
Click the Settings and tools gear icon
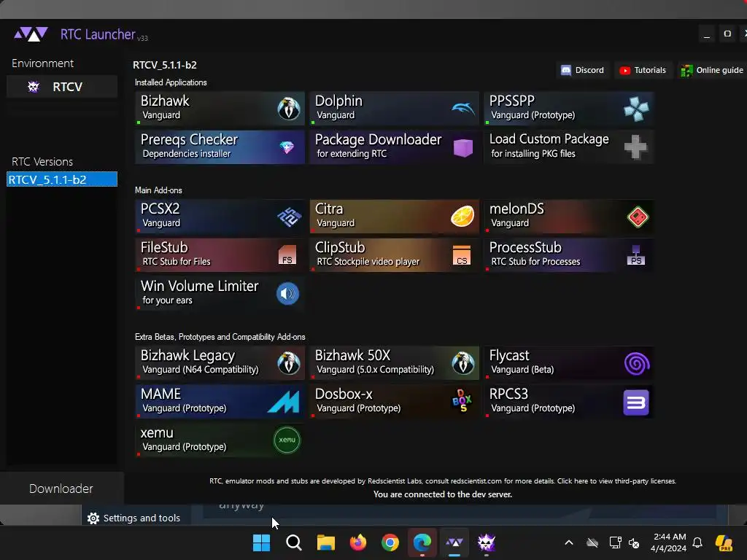pyautogui.click(x=93, y=518)
